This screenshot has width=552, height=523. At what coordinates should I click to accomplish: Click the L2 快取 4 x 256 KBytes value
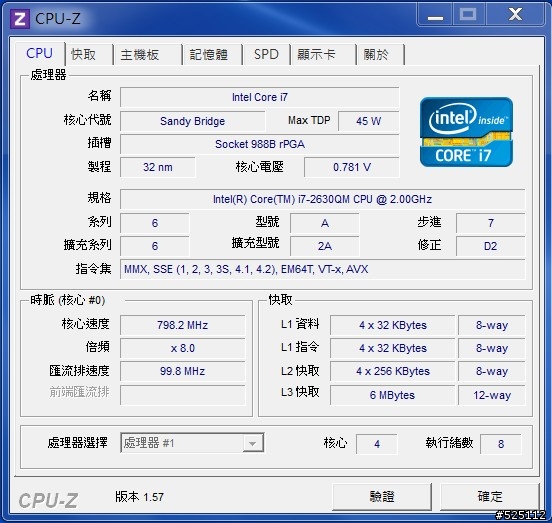tap(393, 371)
